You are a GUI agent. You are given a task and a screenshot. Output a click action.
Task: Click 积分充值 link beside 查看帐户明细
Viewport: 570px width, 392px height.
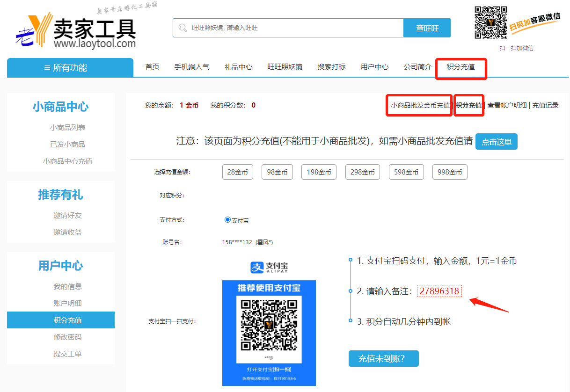click(469, 105)
